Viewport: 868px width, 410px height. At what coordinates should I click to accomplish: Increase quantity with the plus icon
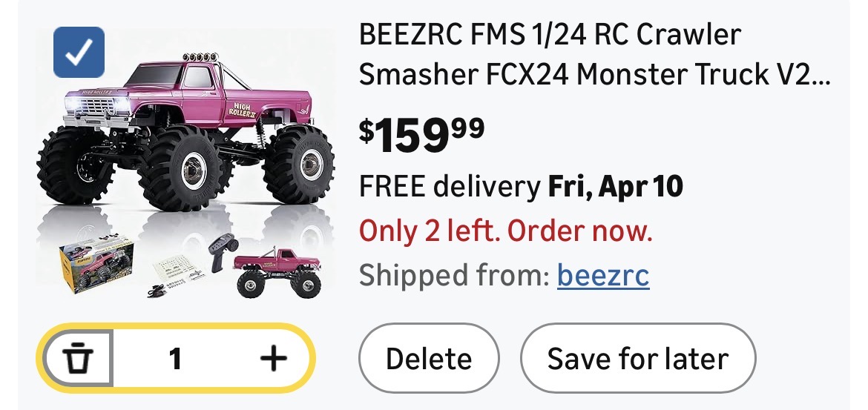(273, 360)
